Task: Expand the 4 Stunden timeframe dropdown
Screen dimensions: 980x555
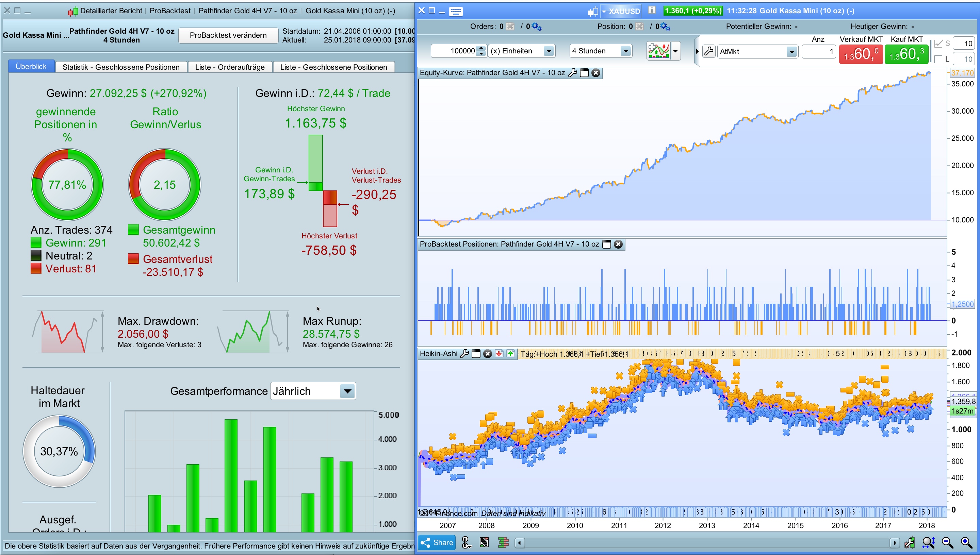Action: click(625, 51)
